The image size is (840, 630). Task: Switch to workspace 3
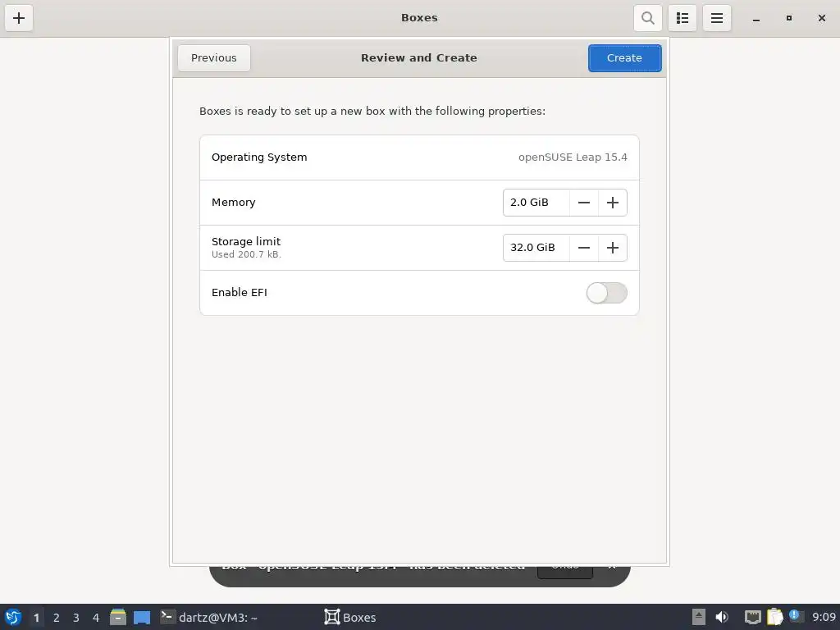pyautogui.click(x=76, y=618)
